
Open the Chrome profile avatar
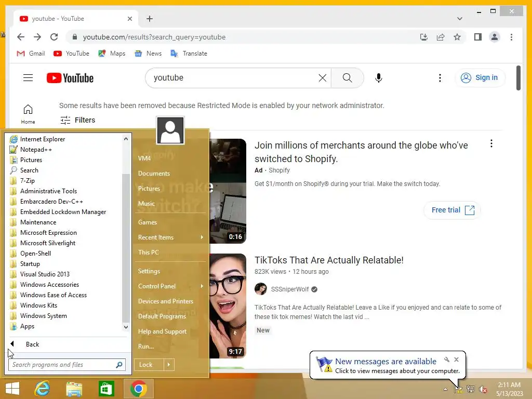(x=495, y=37)
